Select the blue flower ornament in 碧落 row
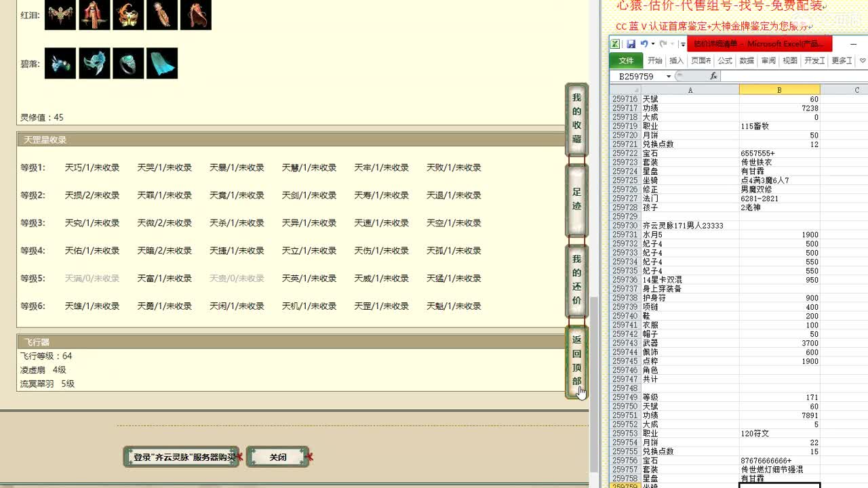Image resolution: width=868 pixels, height=488 pixels. tap(60, 63)
